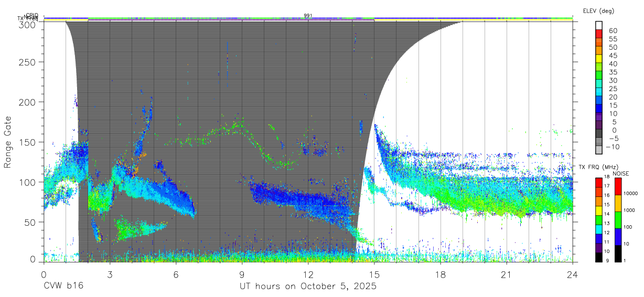
Task: Click the '991' CPID value at top
Action: 308,16
